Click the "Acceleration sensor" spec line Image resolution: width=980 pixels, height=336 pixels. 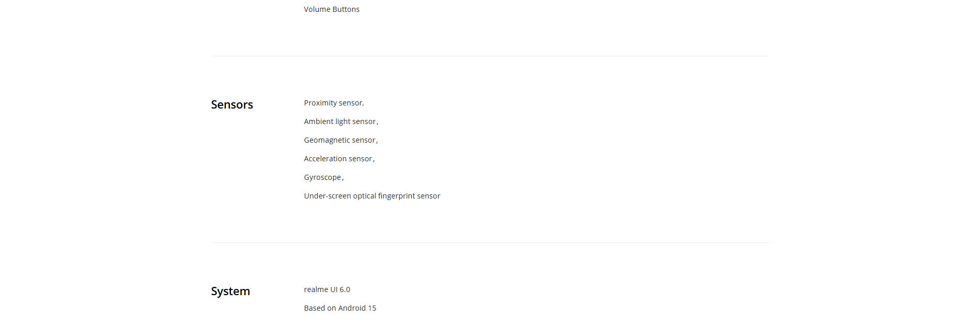(338, 159)
